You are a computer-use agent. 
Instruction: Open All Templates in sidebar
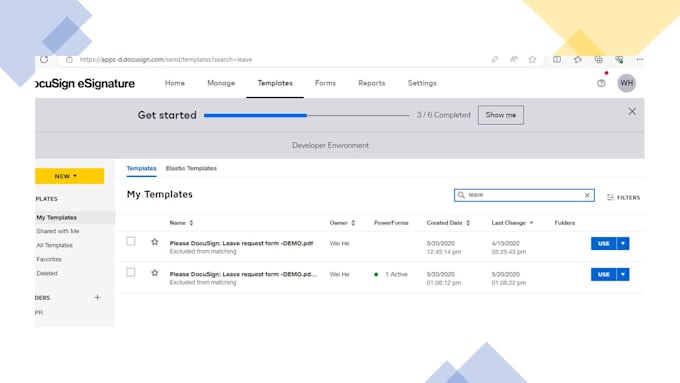(54, 245)
